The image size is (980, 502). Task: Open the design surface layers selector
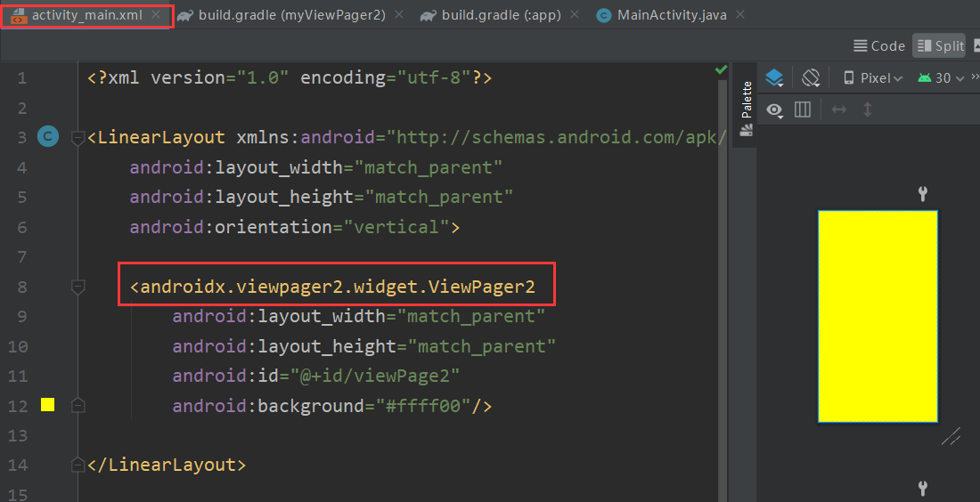(774, 78)
